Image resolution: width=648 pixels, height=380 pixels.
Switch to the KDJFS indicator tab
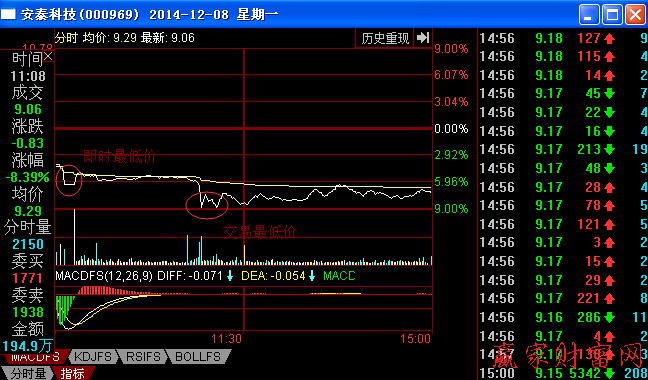click(x=93, y=356)
